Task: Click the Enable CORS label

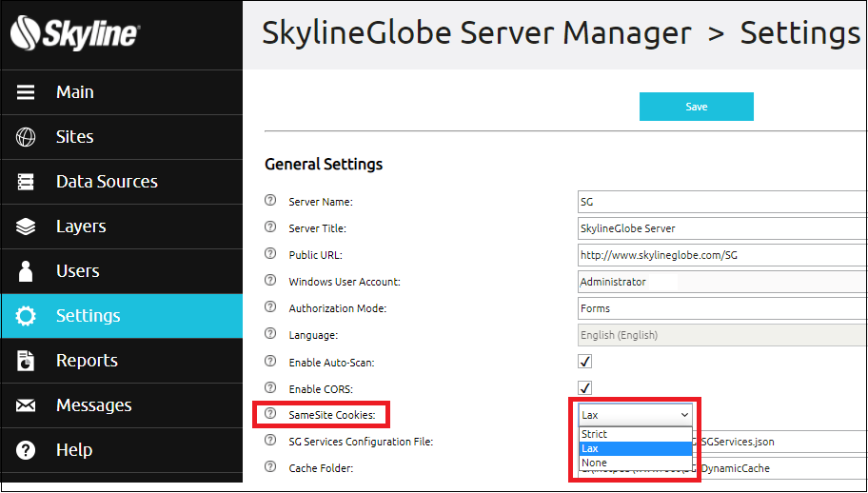Action: [321, 389]
